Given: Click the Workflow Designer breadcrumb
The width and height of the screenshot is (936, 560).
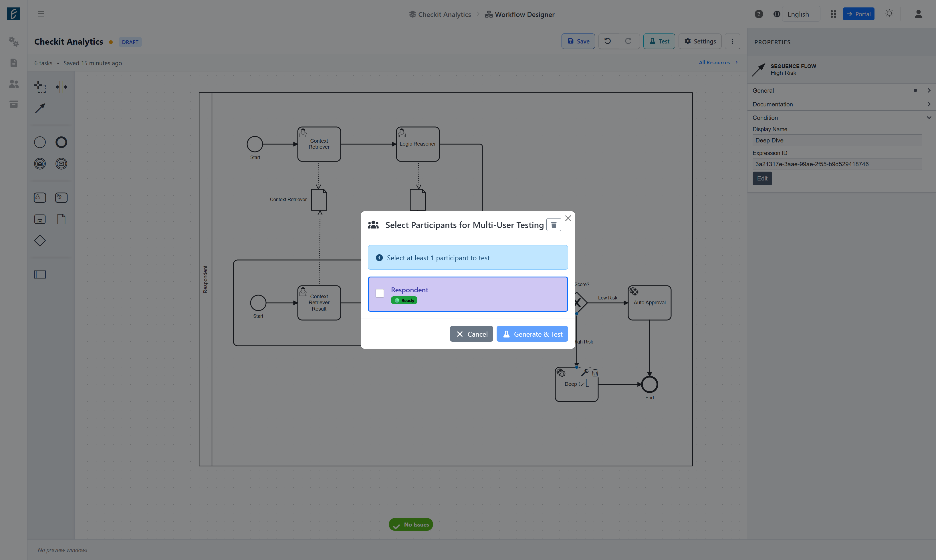Looking at the screenshot, I should (520, 14).
